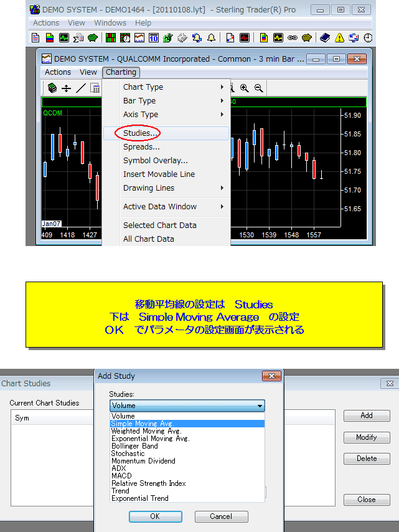Click the yellow document with stripes icon
This screenshot has height=532, width=399.
click(x=264, y=37)
